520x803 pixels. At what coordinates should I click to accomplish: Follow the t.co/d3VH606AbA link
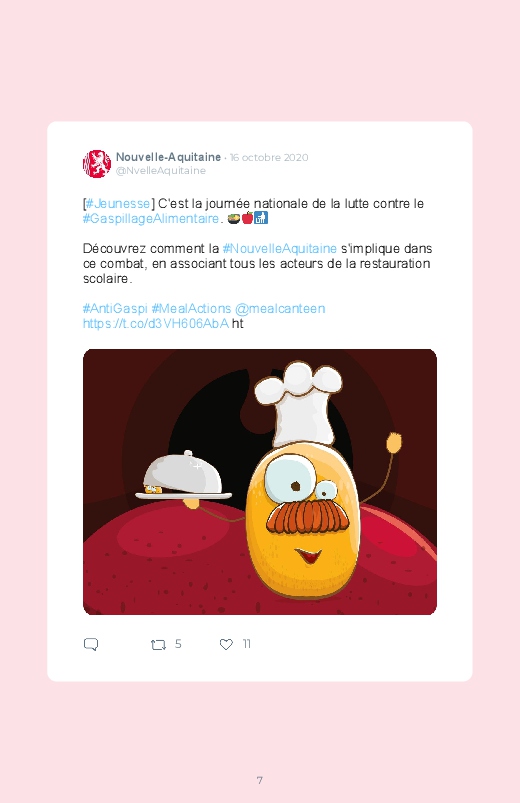(156, 324)
